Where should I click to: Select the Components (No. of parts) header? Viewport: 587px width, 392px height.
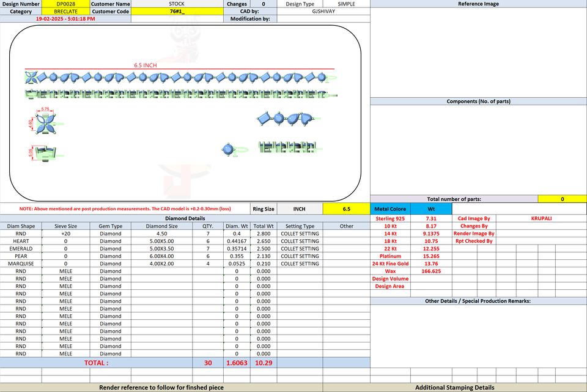[x=478, y=102]
